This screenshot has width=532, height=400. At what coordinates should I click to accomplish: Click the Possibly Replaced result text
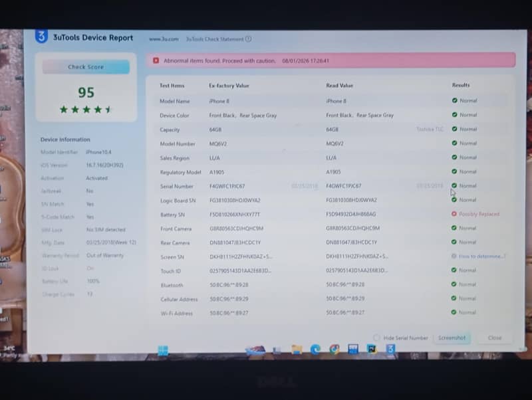point(479,214)
